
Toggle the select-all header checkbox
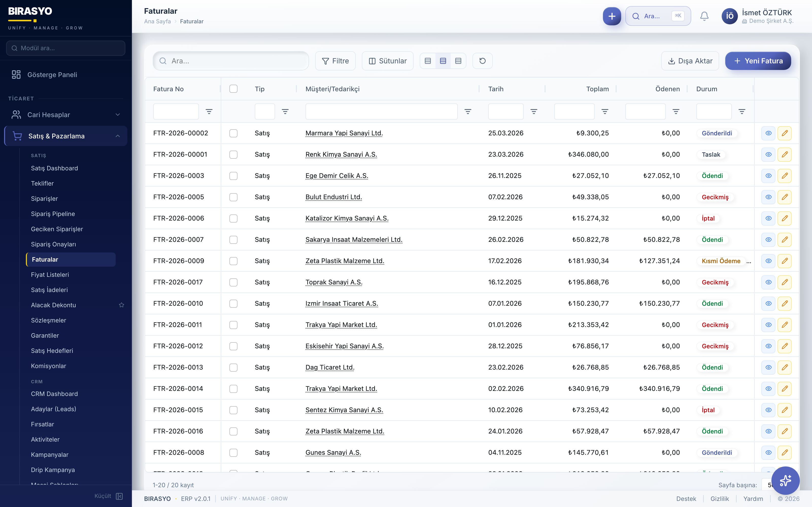click(233, 89)
